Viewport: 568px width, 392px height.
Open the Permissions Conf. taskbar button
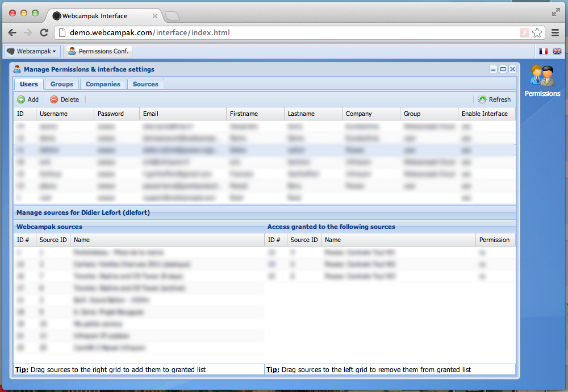click(99, 51)
